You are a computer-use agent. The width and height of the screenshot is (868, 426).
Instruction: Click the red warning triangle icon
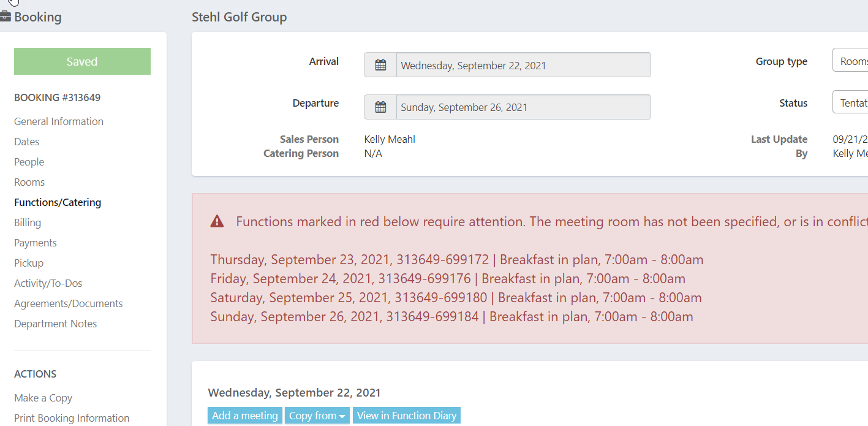(x=217, y=221)
